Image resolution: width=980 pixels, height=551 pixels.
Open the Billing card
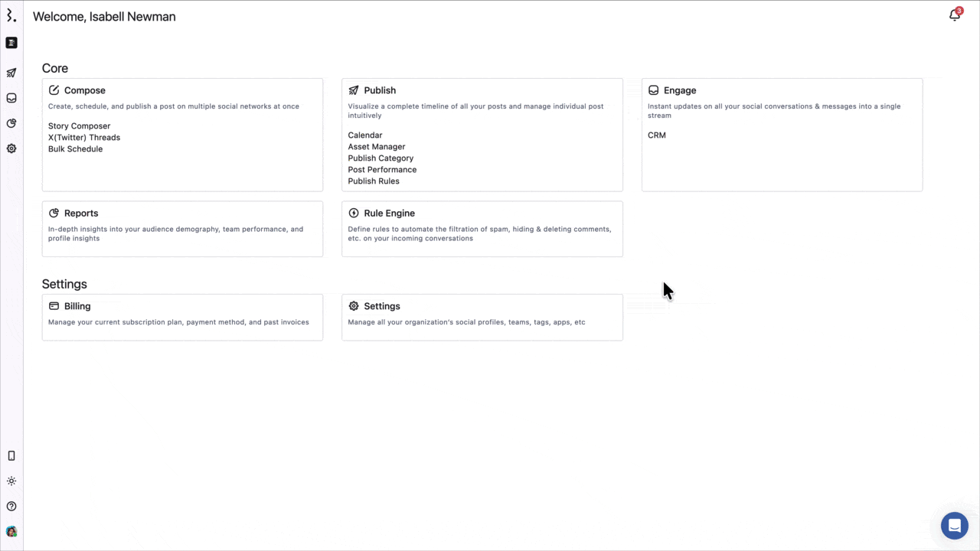click(x=182, y=317)
